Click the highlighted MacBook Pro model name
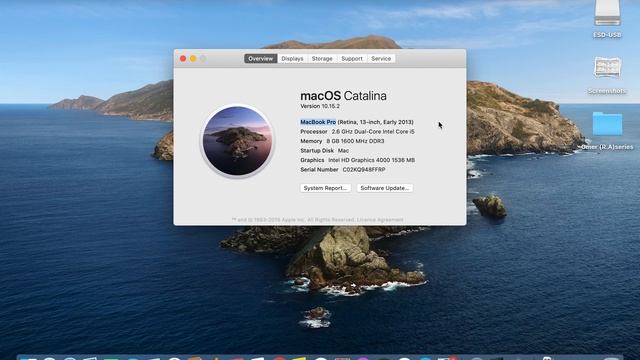The image size is (640, 360). point(318,122)
